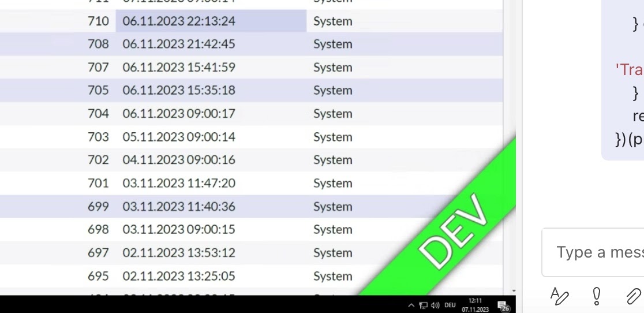Click the timestamp 02.11.2023 13:25:05

tap(179, 276)
